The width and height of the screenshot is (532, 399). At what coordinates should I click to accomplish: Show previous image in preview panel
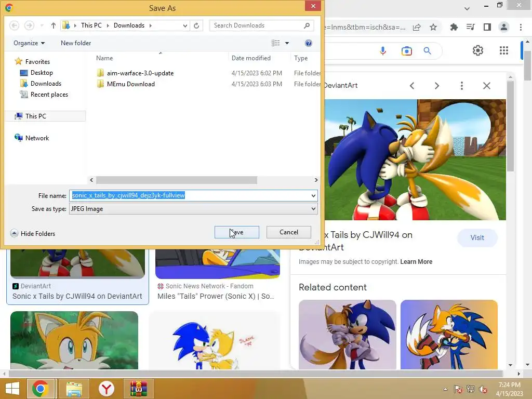(x=412, y=86)
